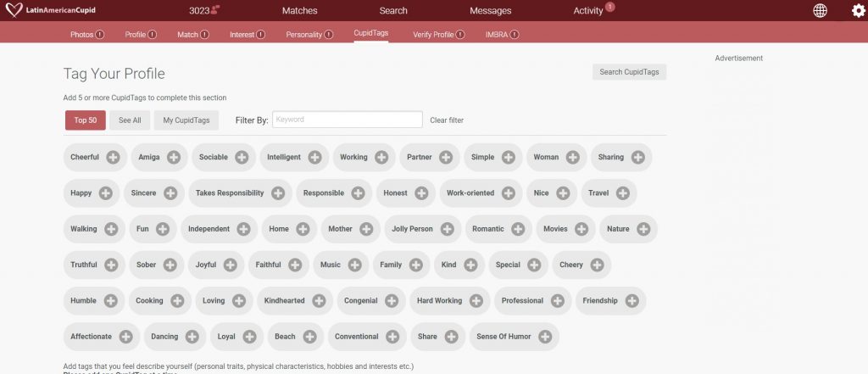Click plus icon beside Independent
The height and width of the screenshot is (374, 868).
(x=243, y=229)
